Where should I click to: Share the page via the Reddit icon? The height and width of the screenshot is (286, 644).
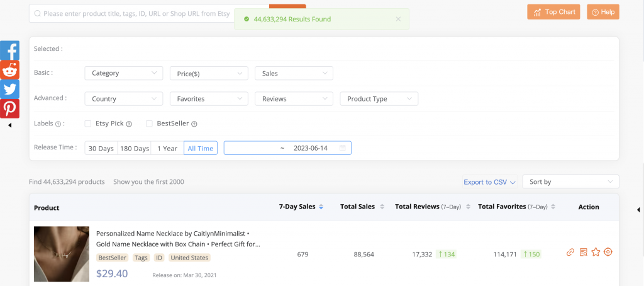coord(9,70)
